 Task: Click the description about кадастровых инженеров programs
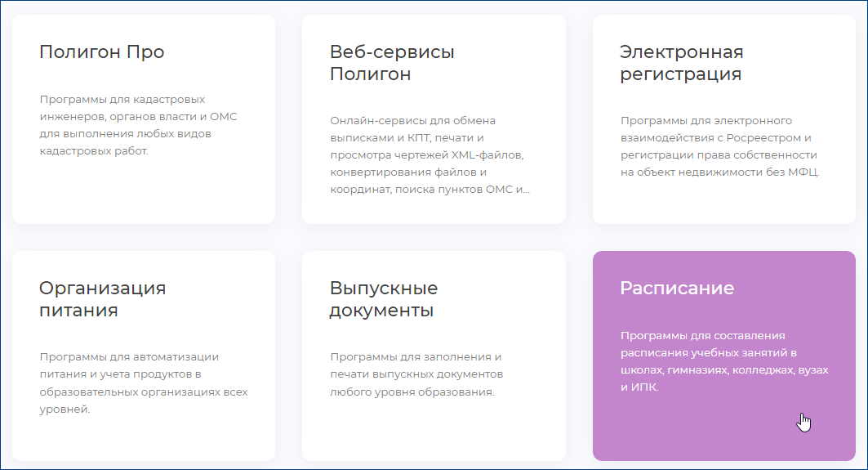138,125
